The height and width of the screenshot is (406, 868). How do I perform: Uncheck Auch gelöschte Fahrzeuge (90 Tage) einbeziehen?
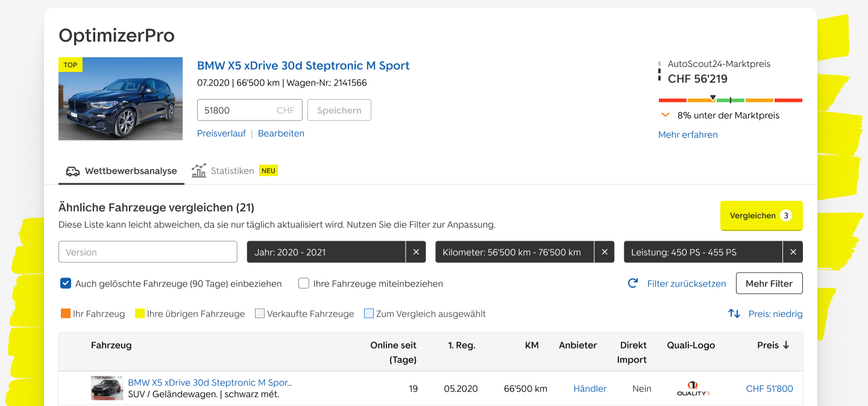66,284
